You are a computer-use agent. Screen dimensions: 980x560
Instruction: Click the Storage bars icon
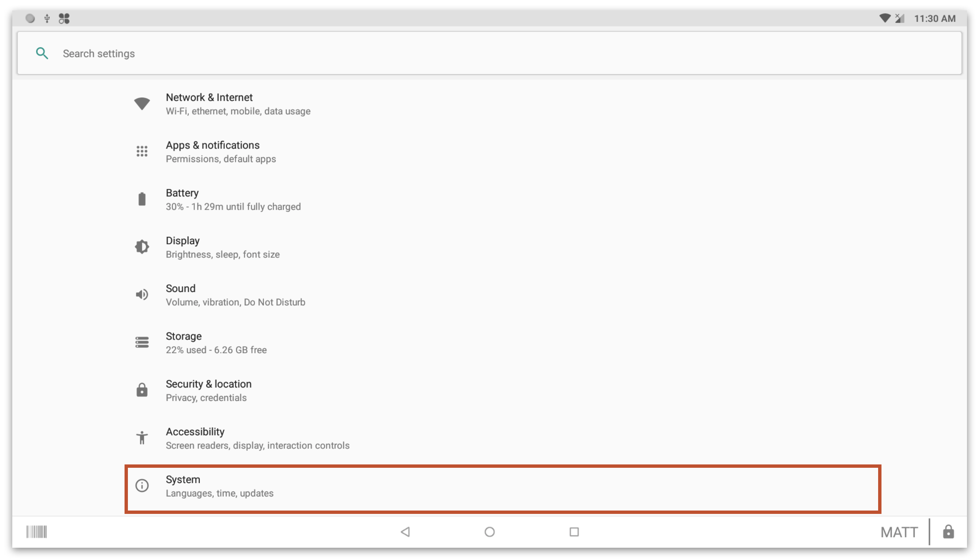(x=142, y=342)
